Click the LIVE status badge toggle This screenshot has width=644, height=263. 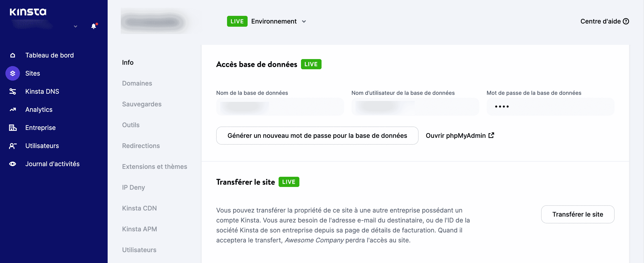pos(237,21)
